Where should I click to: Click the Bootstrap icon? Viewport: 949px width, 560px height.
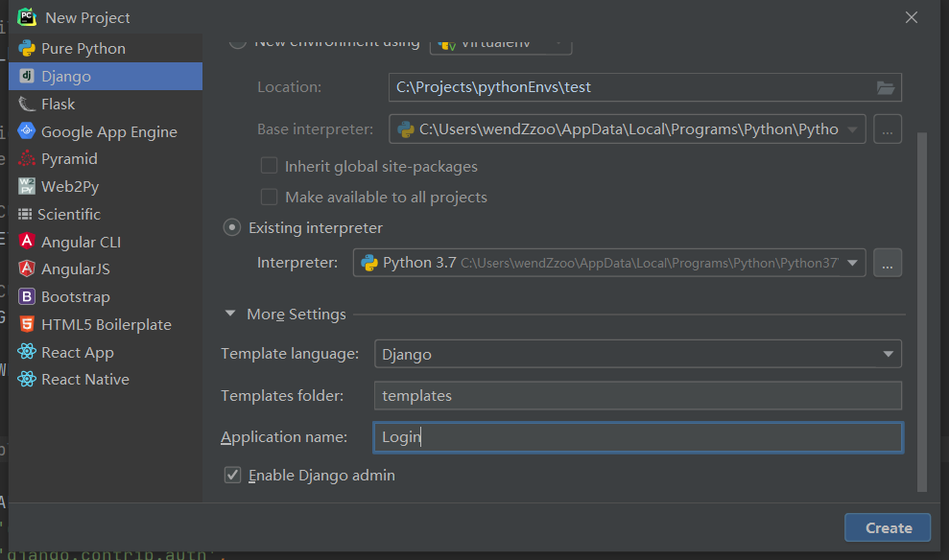click(x=27, y=296)
